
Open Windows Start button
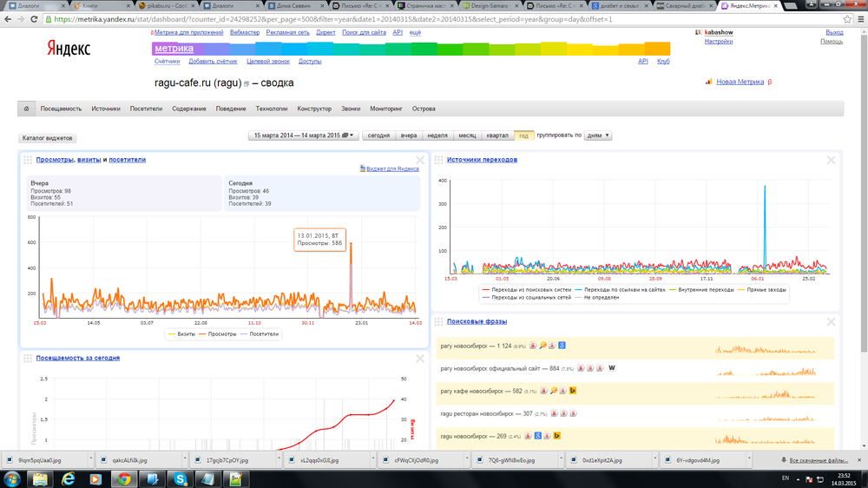point(11,479)
